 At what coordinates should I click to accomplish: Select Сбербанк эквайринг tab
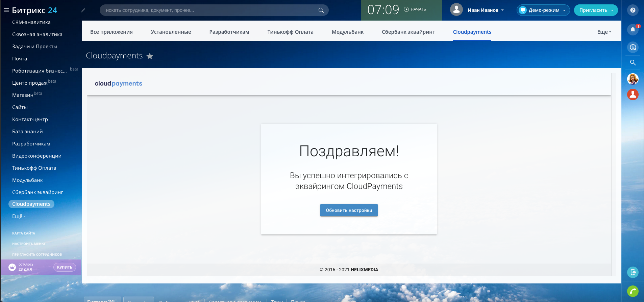(408, 32)
